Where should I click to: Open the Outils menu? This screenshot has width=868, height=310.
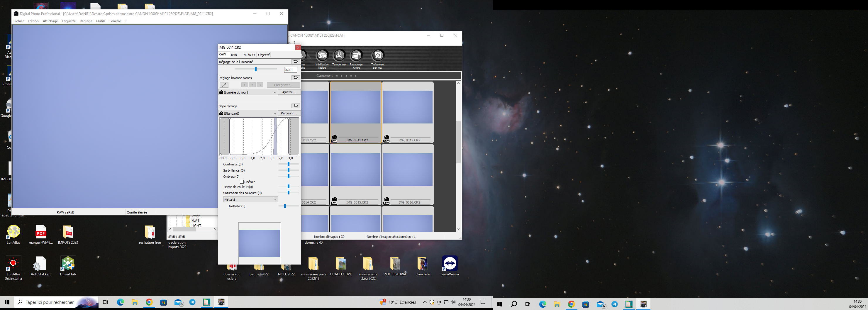coord(101,21)
